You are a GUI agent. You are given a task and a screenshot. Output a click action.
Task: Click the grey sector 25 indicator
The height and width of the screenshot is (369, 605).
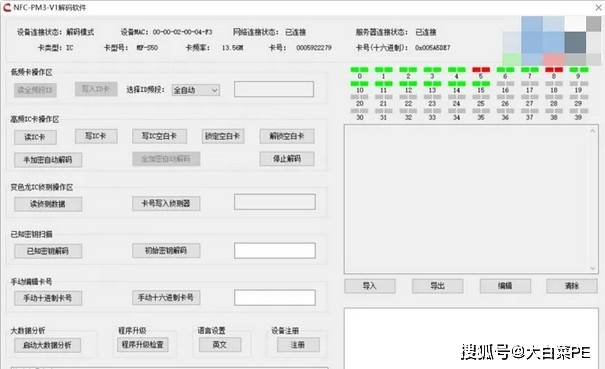pos(481,97)
